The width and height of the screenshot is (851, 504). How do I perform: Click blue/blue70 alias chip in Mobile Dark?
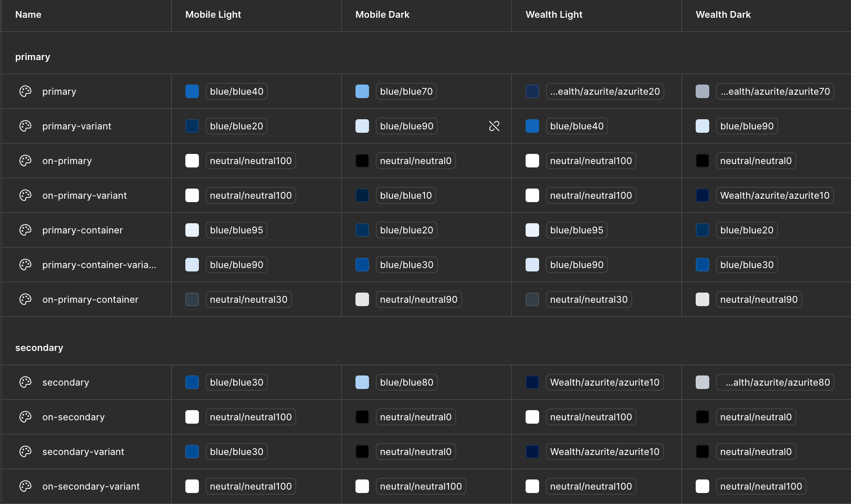tap(406, 91)
